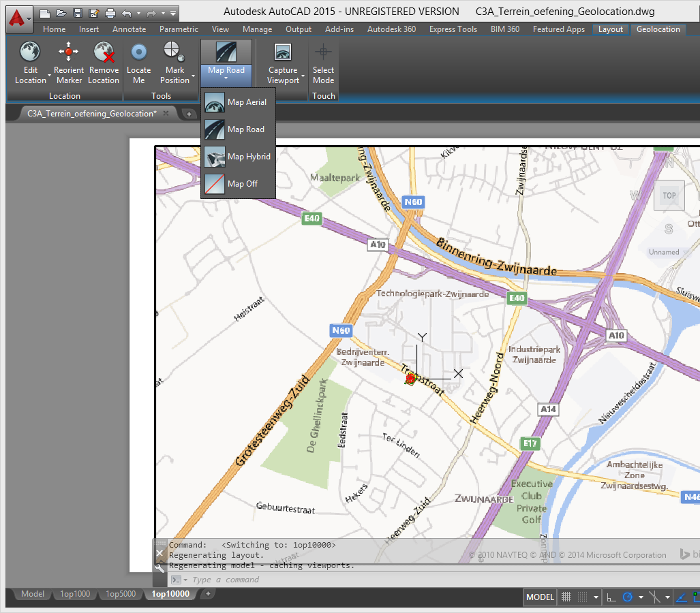Choose Map Road from the dropdown list

coord(238,129)
